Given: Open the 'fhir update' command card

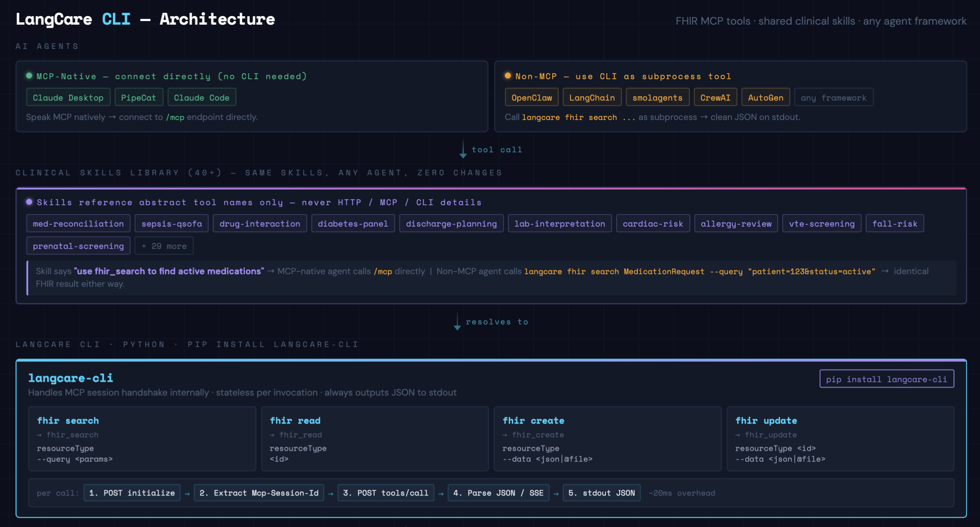Looking at the screenshot, I should pos(841,439).
